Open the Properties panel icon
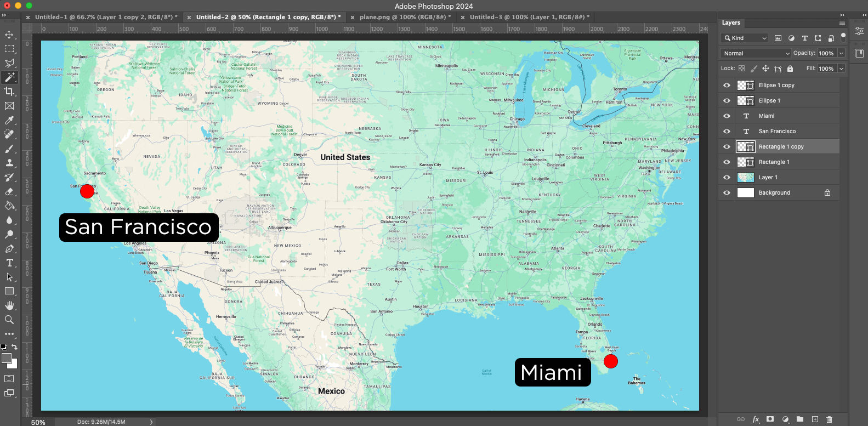 point(859,31)
